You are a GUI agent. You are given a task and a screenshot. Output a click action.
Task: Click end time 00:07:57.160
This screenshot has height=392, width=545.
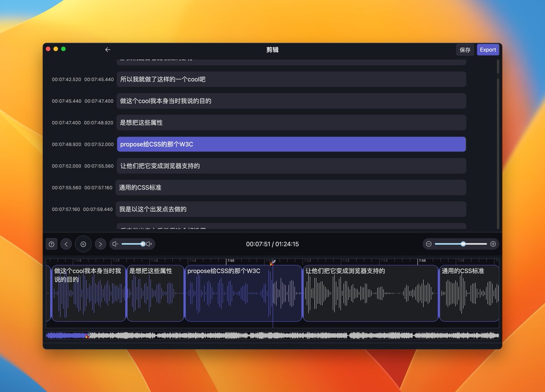[x=98, y=188]
